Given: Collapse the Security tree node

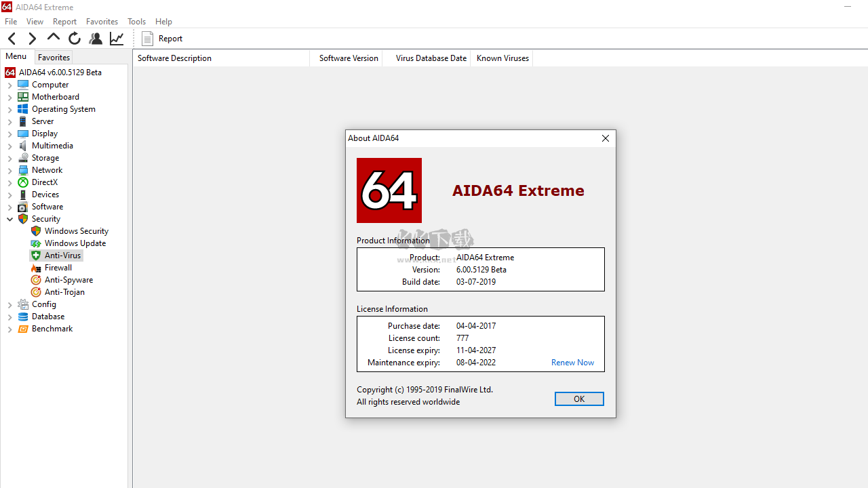Looking at the screenshot, I should (x=10, y=219).
